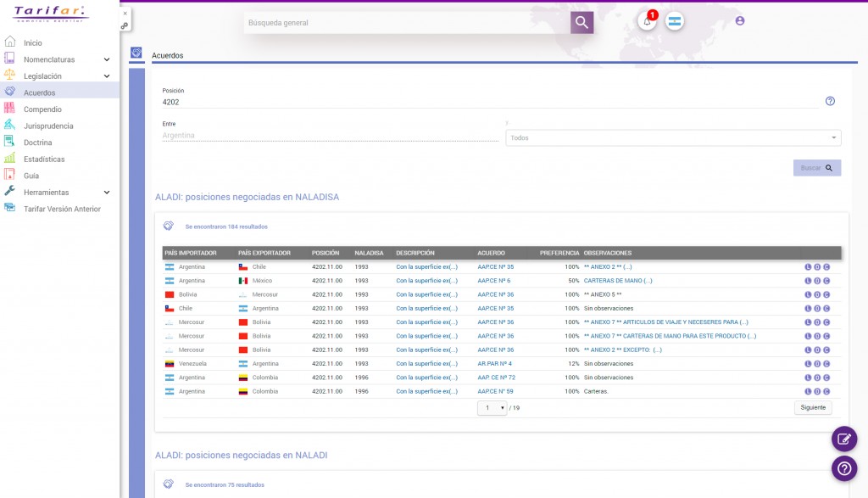Image resolution: width=868 pixels, height=498 pixels.
Task: Click the C icon in the AAPCE Nº 59 row
Action: coord(826,392)
